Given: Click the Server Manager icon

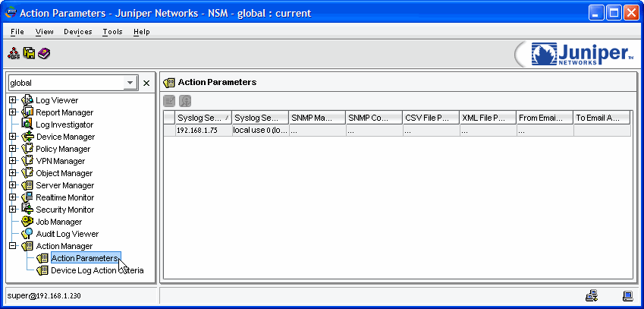Looking at the screenshot, I should click(27, 185).
